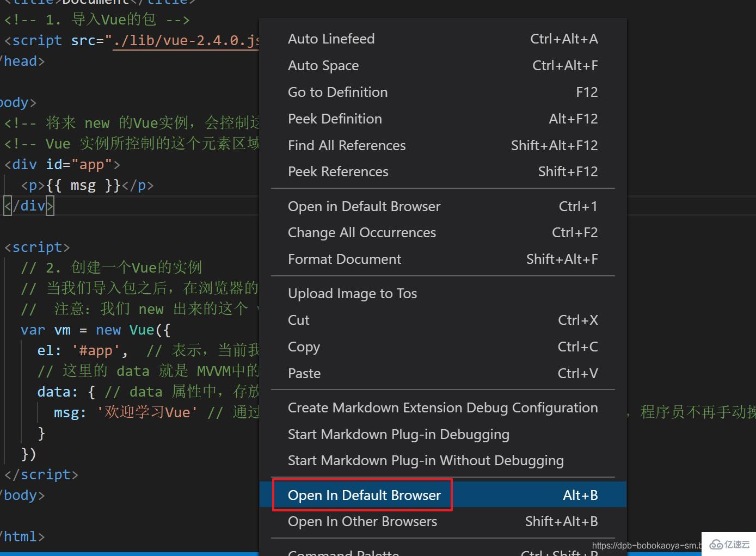Click the closing html tag line
756x556 pixels.
point(22,536)
